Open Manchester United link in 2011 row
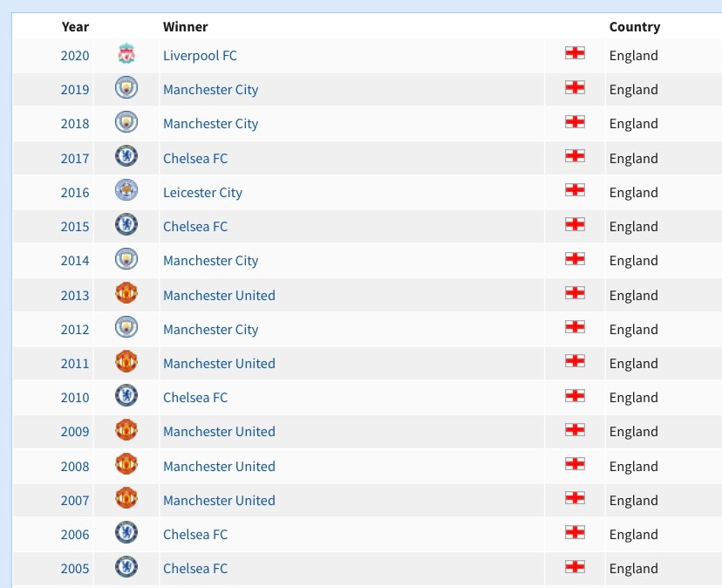The image size is (722, 588). tap(219, 363)
